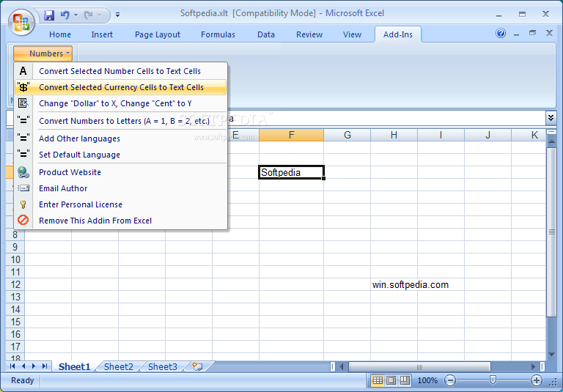Click the 100% zoom level

[x=427, y=380]
